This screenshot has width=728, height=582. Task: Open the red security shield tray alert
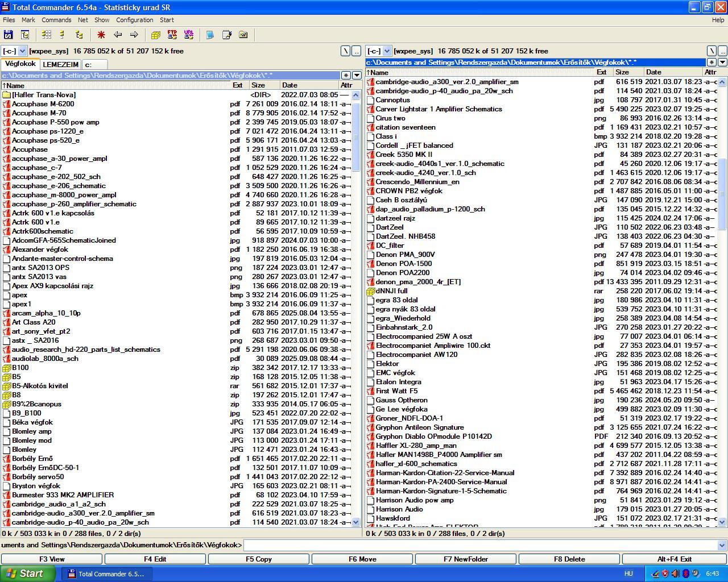665,573
